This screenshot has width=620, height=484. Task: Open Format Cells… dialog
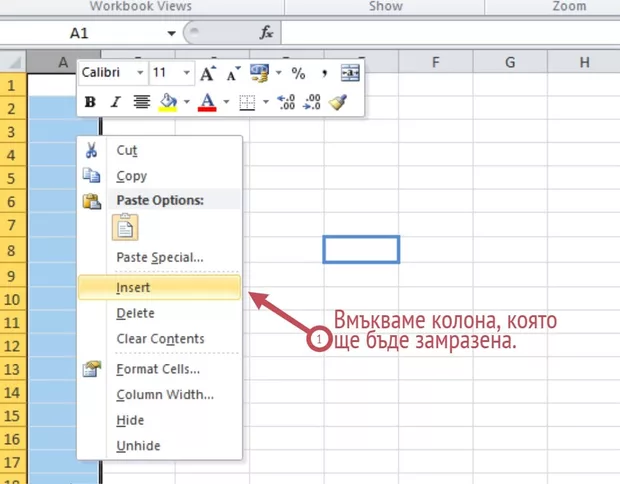(x=159, y=369)
